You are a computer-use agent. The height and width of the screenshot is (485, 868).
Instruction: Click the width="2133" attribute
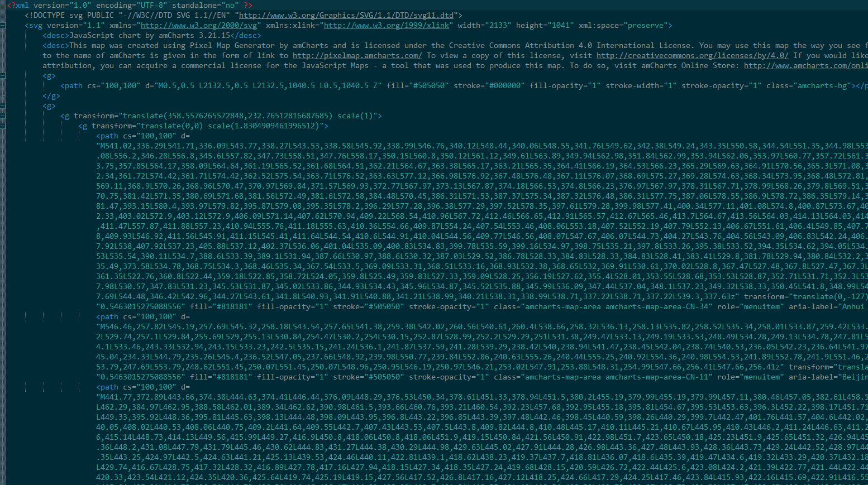click(485, 25)
